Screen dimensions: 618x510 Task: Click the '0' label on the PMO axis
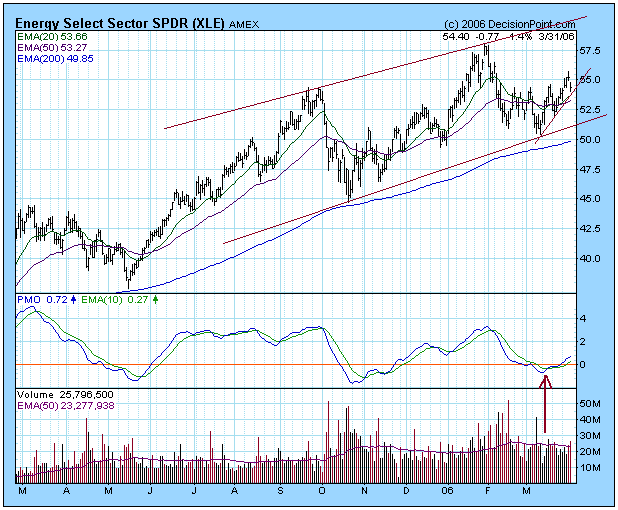click(x=582, y=365)
